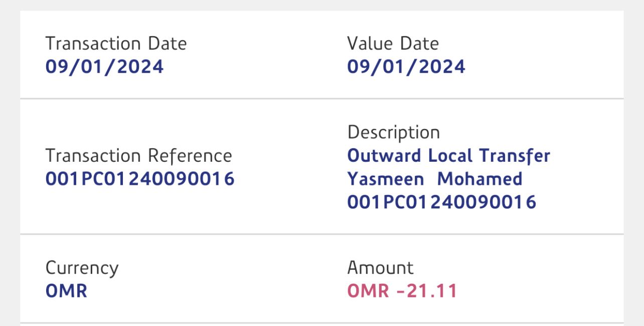Click the Value Date label
The image size is (644, 326).
point(393,44)
